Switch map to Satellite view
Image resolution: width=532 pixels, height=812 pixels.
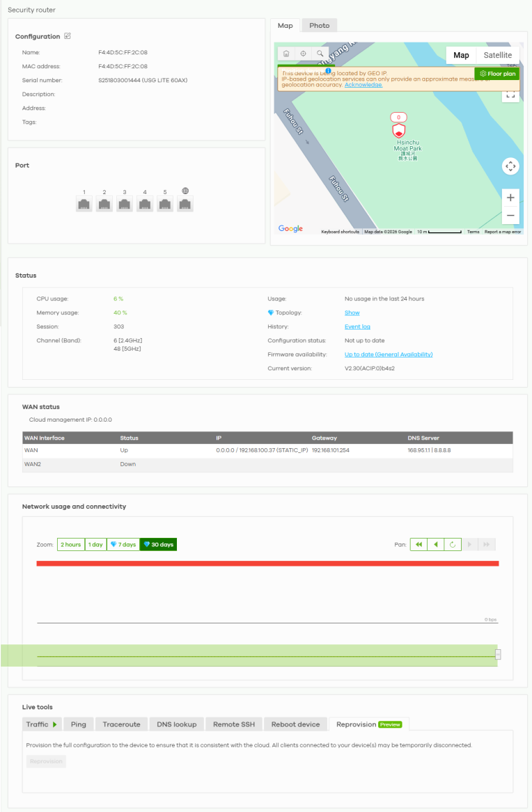click(x=497, y=55)
